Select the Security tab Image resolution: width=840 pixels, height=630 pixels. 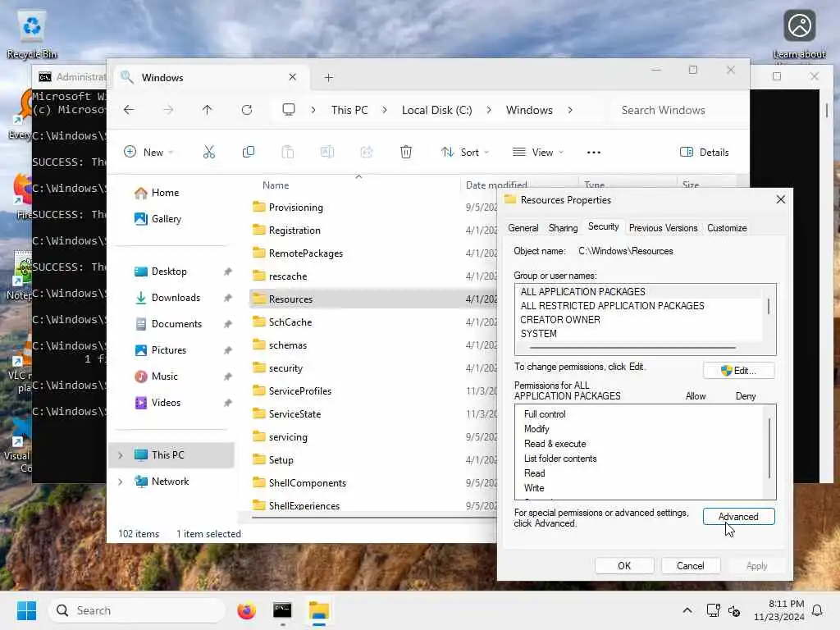point(603,226)
